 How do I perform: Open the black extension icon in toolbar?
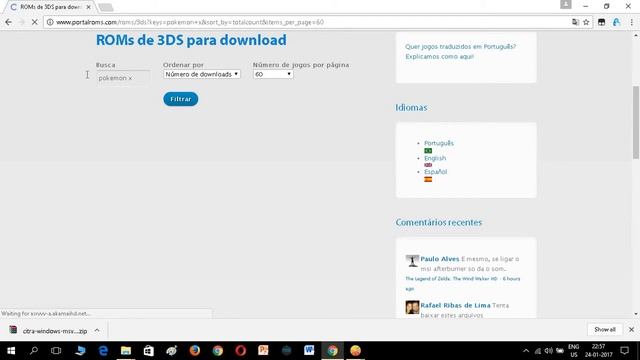[x=602, y=22]
